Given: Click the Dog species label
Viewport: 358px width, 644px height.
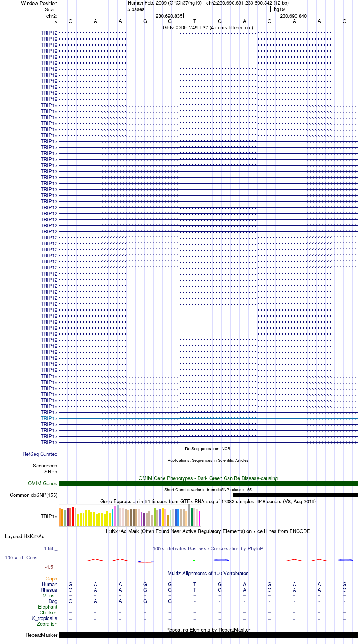Looking at the screenshot, I should coord(53,601).
